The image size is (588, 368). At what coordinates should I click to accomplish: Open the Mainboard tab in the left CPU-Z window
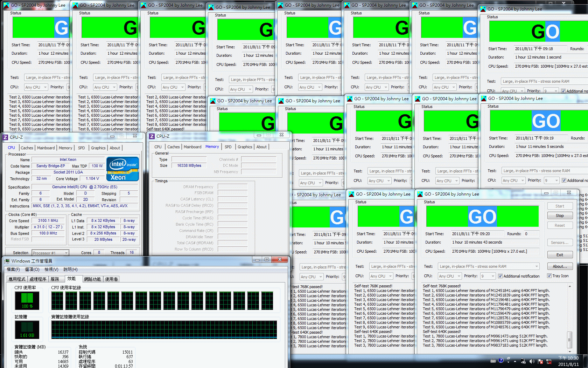point(46,148)
